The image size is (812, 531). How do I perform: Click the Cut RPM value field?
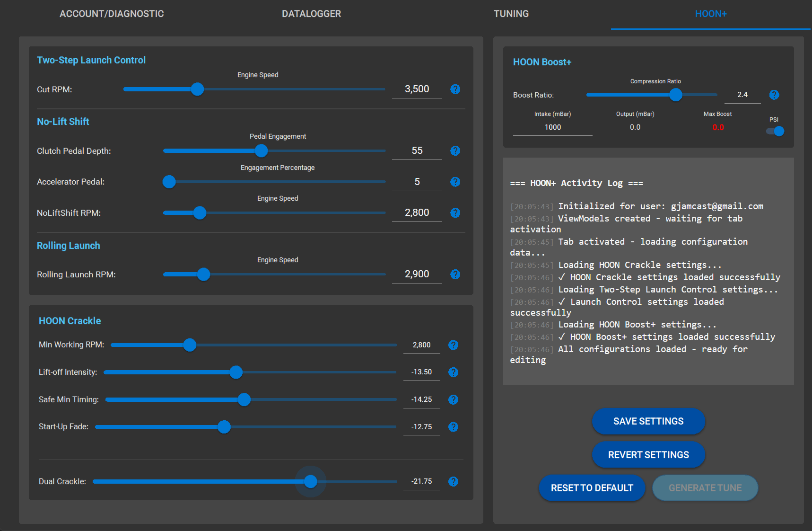click(417, 89)
